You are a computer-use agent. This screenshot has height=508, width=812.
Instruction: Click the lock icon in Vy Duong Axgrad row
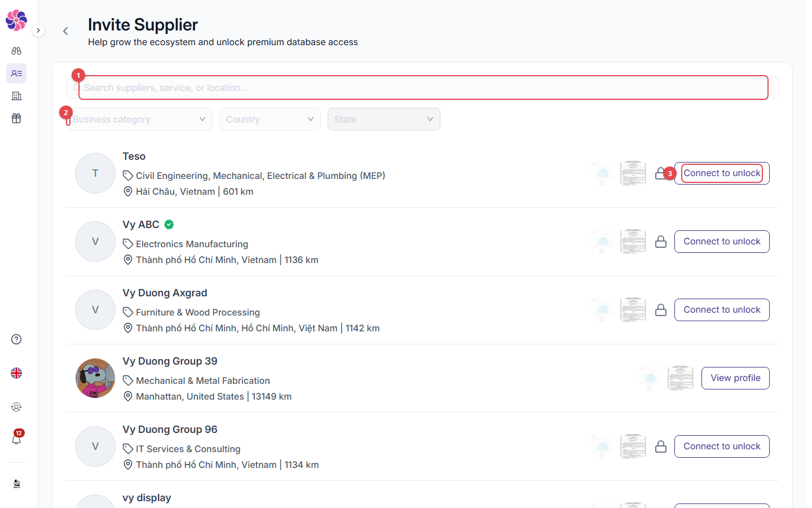pyautogui.click(x=661, y=310)
